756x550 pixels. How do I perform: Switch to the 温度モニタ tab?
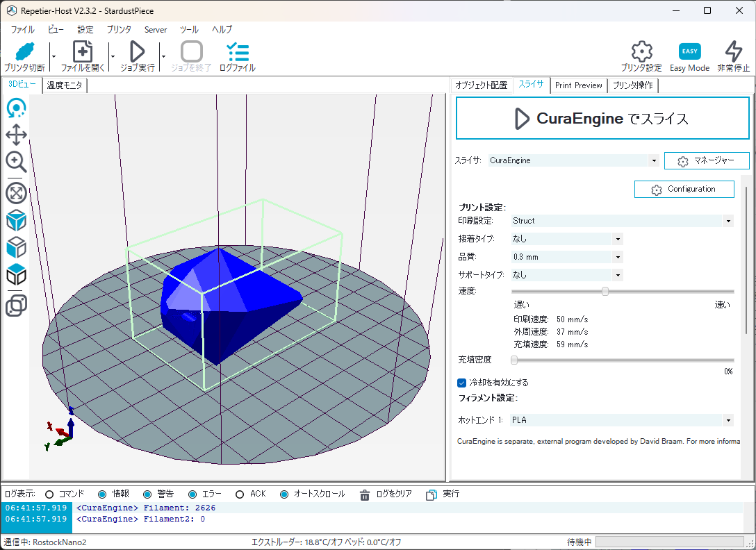click(65, 85)
